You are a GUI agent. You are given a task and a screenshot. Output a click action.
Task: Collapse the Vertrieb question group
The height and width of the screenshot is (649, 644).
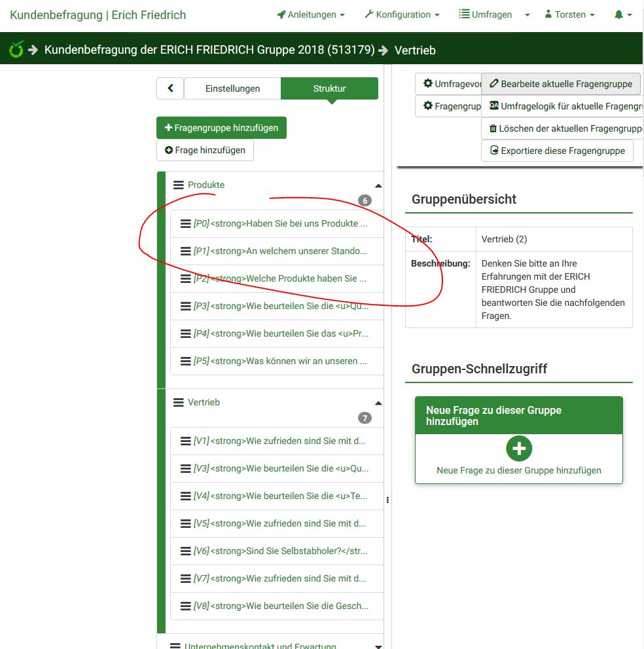click(x=378, y=403)
